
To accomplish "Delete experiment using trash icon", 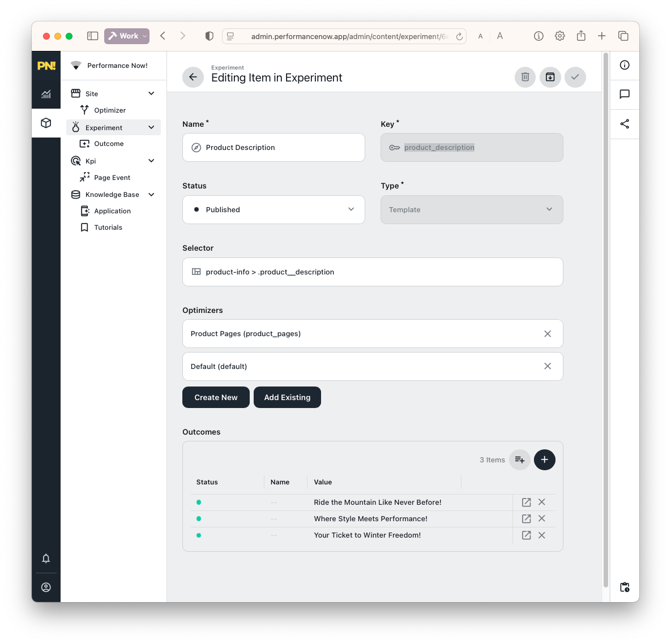I will [x=525, y=77].
